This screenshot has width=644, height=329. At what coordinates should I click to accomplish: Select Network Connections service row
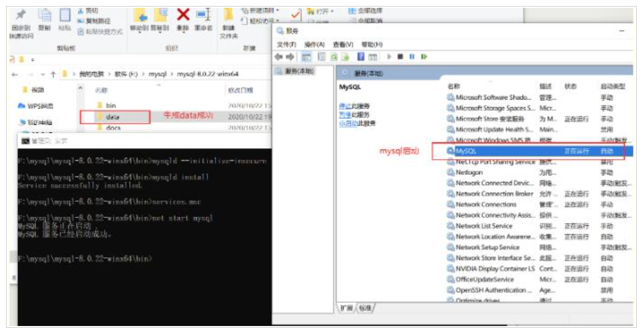point(539,204)
